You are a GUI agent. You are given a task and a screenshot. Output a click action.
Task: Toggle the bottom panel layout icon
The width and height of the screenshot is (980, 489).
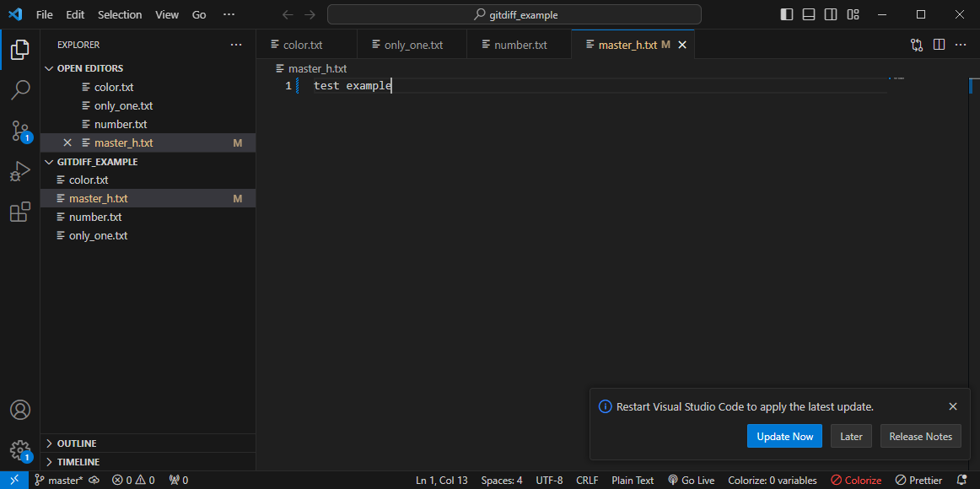pyautogui.click(x=809, y=14)
